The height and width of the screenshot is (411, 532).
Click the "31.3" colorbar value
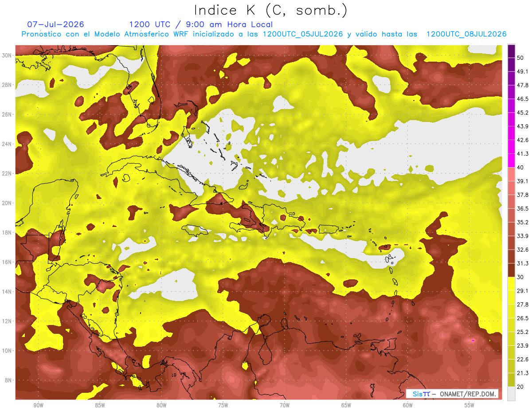523,263
